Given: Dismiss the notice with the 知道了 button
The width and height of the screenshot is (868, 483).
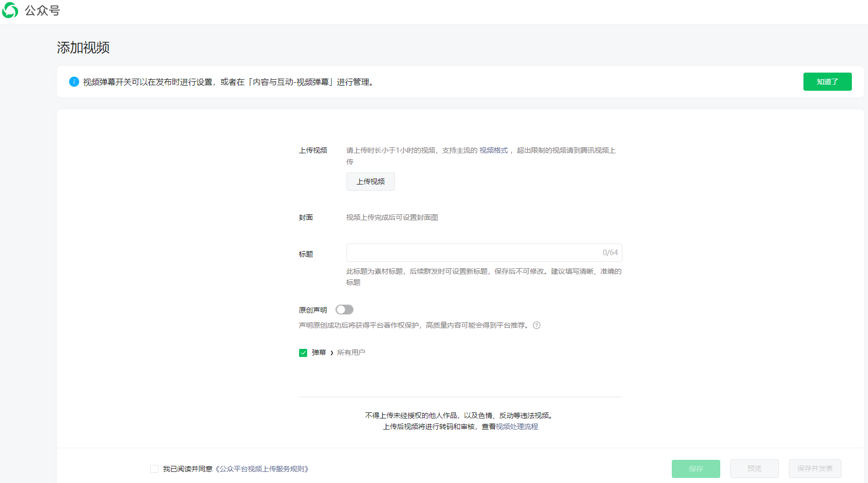Looking at the screenshot, I should pyautogui.click(x=827, y=82).
